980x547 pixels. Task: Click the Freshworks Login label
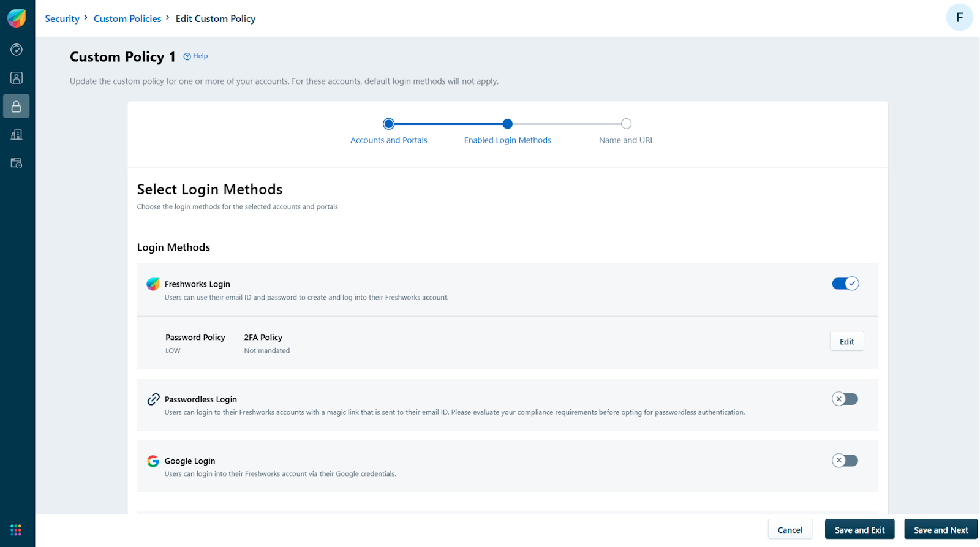coord(197,284)
